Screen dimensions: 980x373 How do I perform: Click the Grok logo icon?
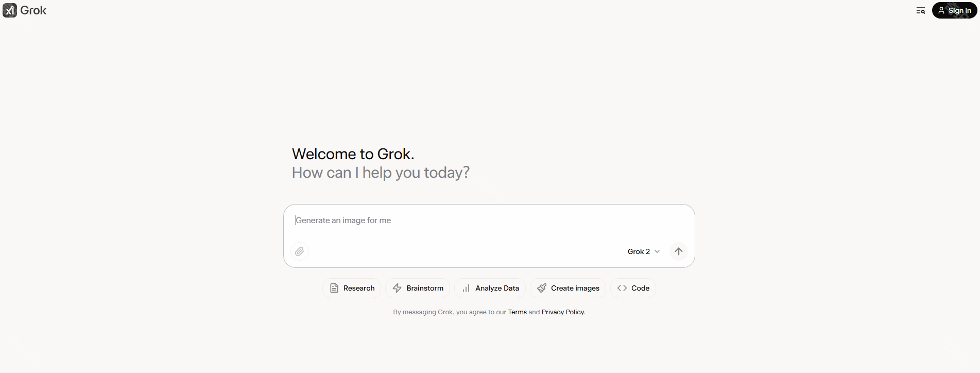tap(10, 10)
